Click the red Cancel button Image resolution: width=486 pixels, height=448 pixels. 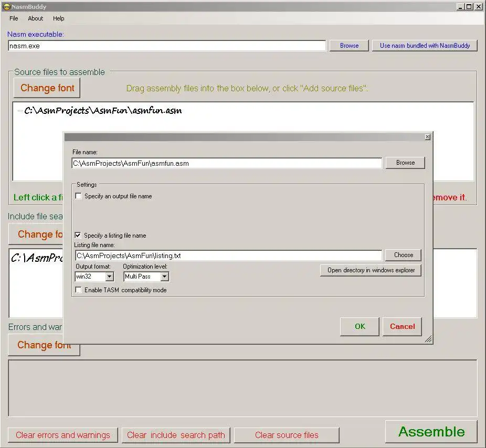(402, 326)
